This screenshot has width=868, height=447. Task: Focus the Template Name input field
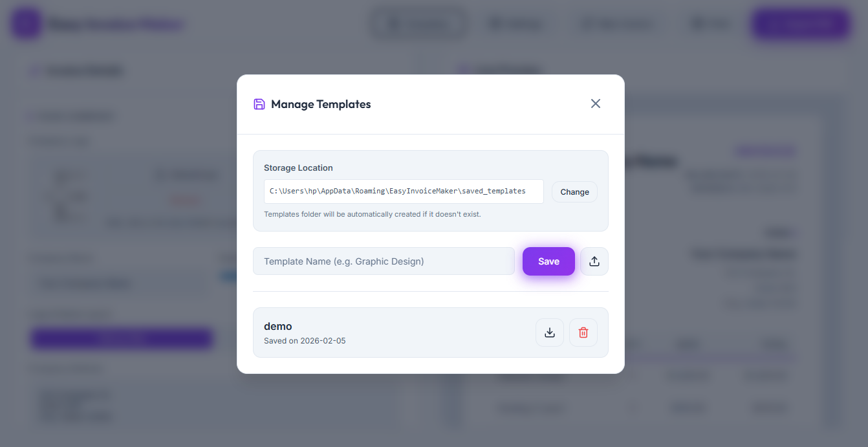point(384,261)
